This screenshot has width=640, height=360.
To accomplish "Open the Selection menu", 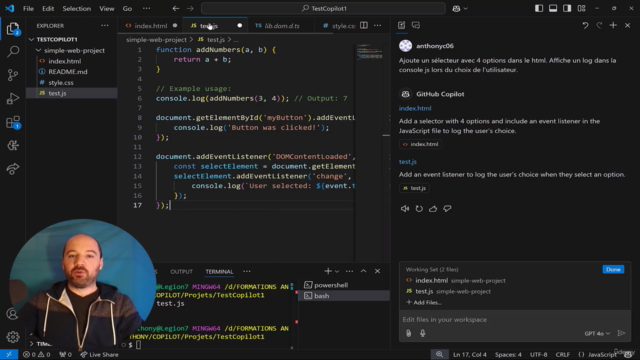I will (x=76, y=9).
